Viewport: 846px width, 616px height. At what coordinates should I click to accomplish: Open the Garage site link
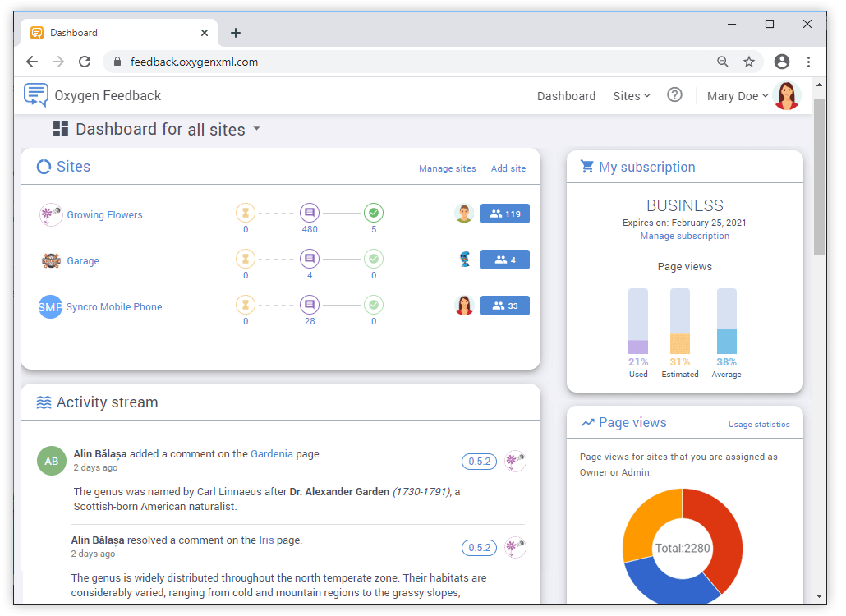tap(83, 261)
